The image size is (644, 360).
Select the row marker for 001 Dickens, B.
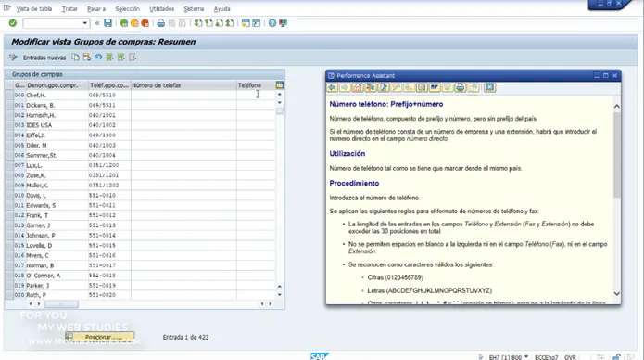pos(9,106)
